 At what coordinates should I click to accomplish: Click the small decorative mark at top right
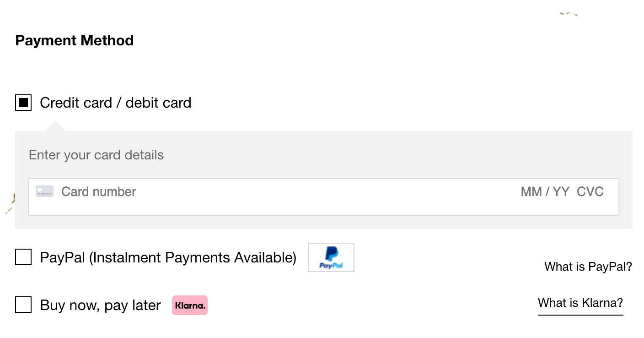(x=569, y=14)
